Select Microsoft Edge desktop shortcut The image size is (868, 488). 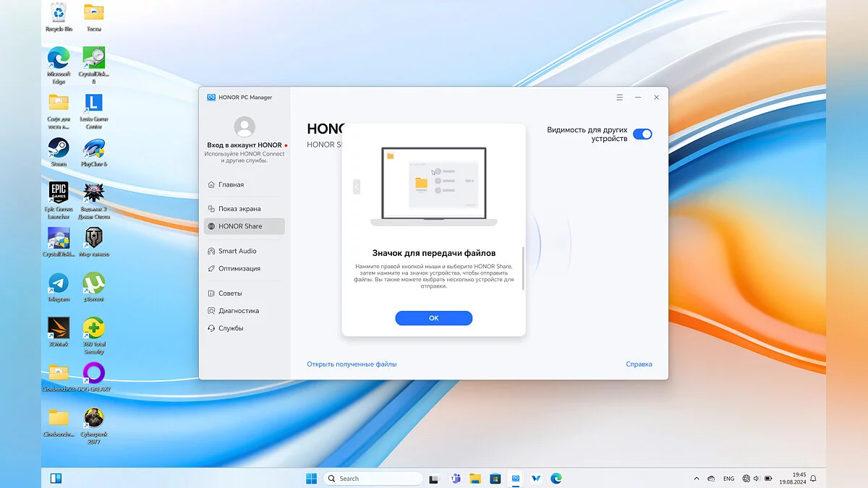pyautogui.click(x=59, y=66)
